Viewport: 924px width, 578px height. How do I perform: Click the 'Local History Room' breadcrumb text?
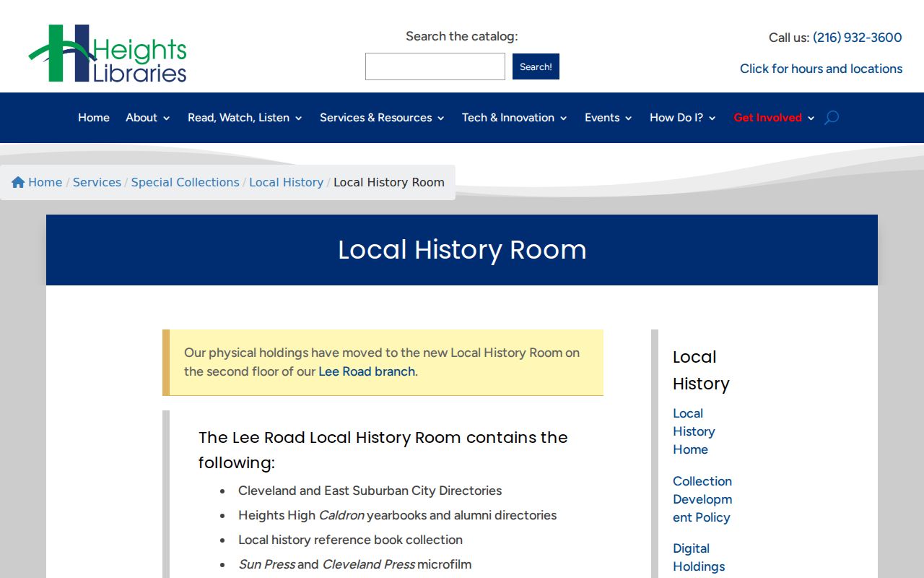[x=389, y=182]
